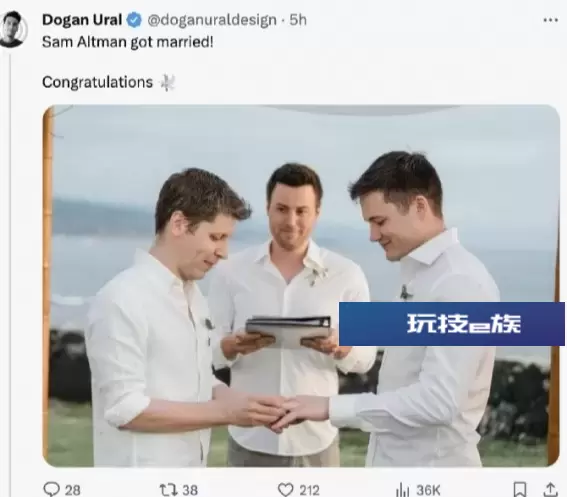Click the like count 212

click(x=310, y=490)
